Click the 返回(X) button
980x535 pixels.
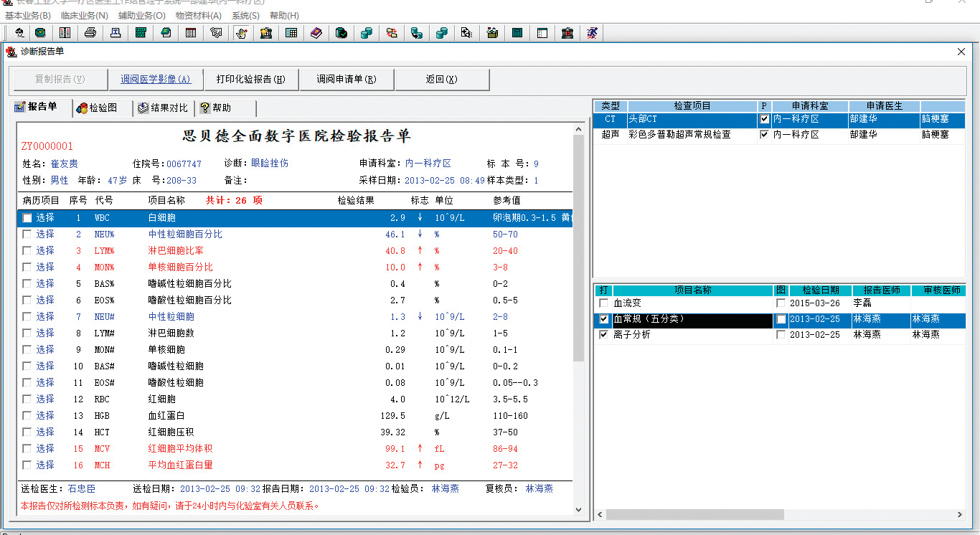[441, 80]
